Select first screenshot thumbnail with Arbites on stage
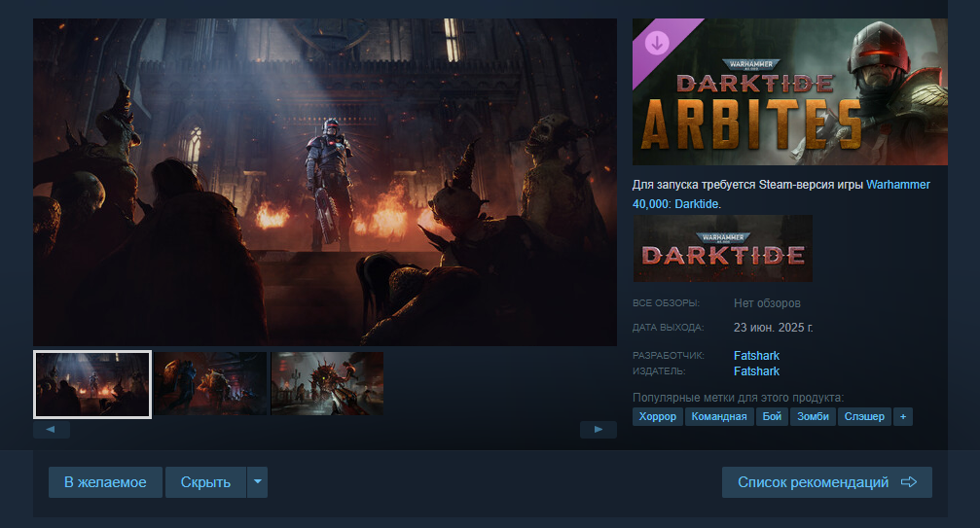The width and height of the screenshot is (980, 528). click(x=92, y=384)
